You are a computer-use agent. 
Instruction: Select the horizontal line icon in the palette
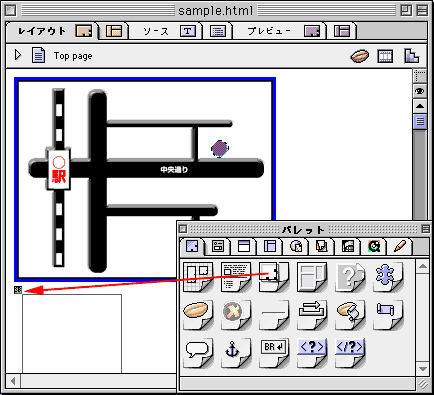pos(273,315)
